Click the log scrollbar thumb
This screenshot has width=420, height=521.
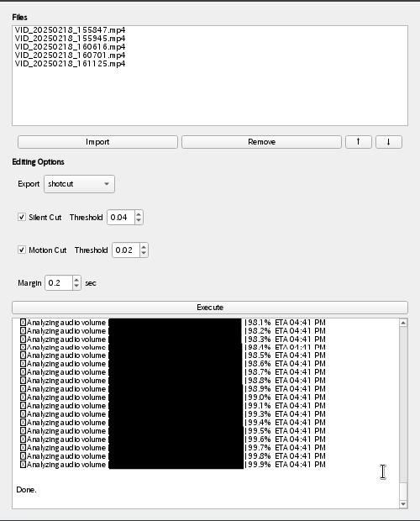coord(403,492)
